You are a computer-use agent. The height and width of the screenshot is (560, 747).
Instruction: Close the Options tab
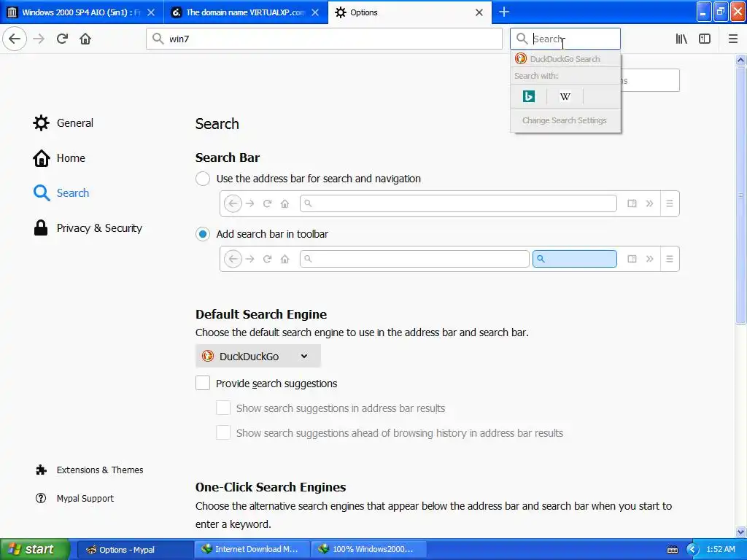coord(479,12)
